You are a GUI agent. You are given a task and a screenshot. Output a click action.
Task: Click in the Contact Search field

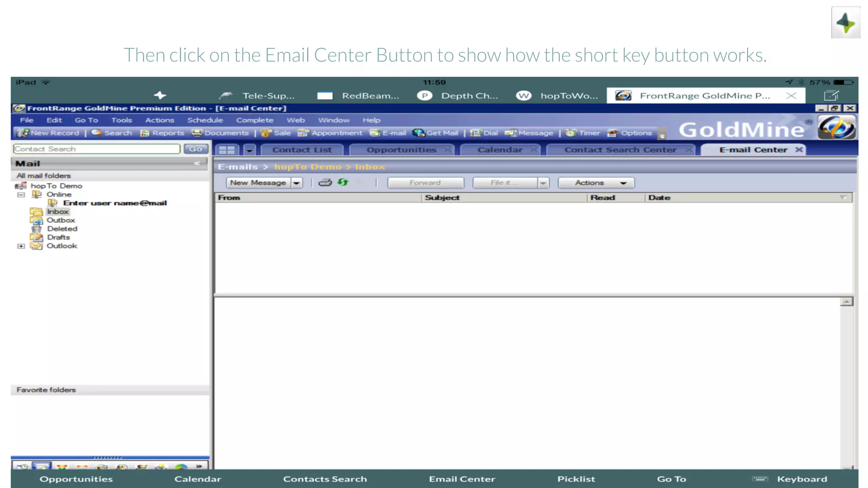(97, 149)
